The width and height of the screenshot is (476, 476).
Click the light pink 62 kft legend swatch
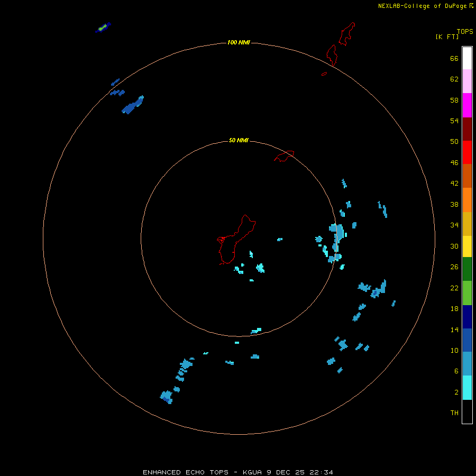(467, 81)
